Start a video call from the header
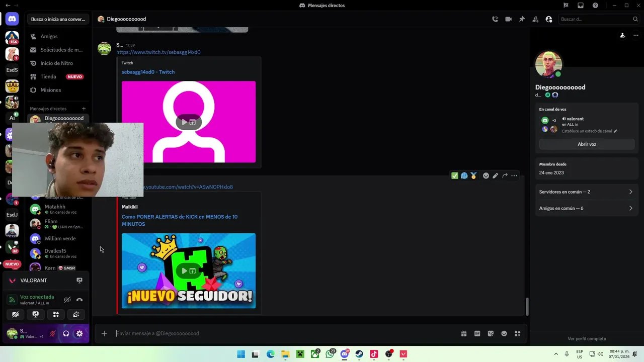This screenshot has width=644, height=362. (x=509, y=19)
